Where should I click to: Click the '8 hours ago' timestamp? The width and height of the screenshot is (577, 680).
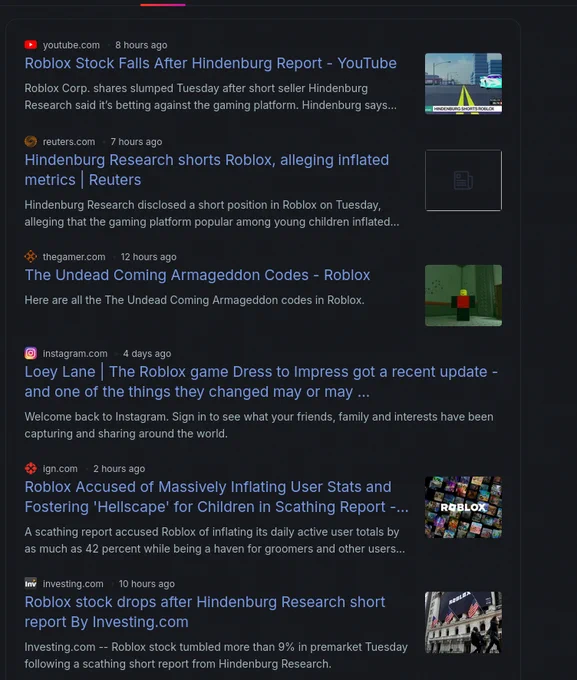click(141, 45)
